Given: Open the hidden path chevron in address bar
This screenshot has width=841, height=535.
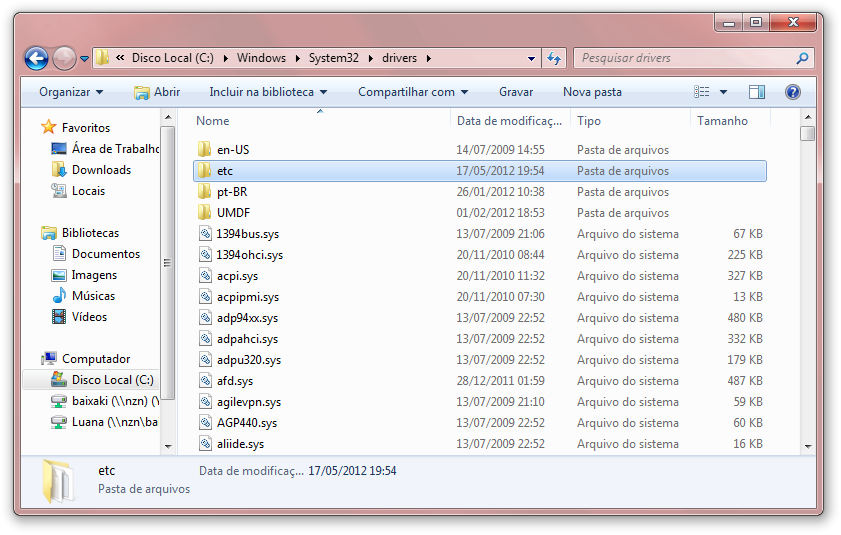Looking at the screenshot, I should coord(120,57).
